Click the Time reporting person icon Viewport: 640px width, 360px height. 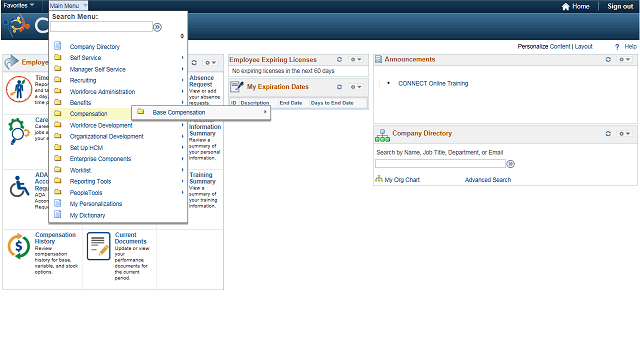pos(19,89)
